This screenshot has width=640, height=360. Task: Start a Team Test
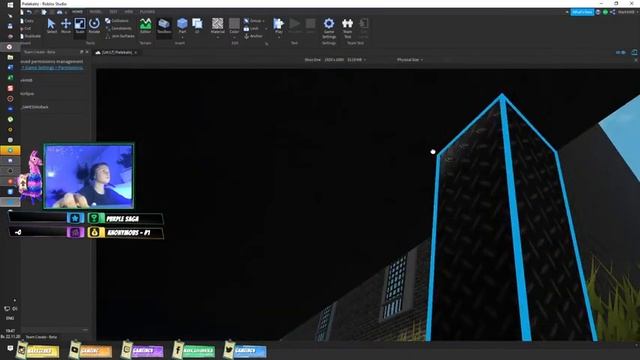tap(347, 28)
